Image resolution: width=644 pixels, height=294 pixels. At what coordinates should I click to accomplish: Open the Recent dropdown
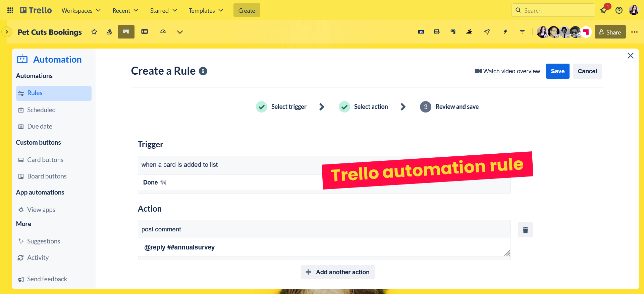point(125,10)
